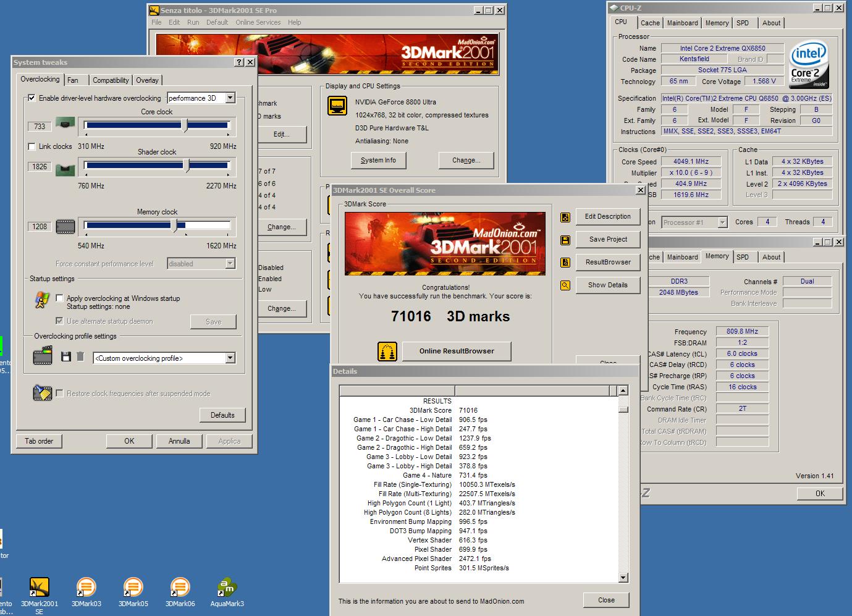Open Force constant performance level dropdown
The width and height of the screenshot is (852, 616).
230,264
